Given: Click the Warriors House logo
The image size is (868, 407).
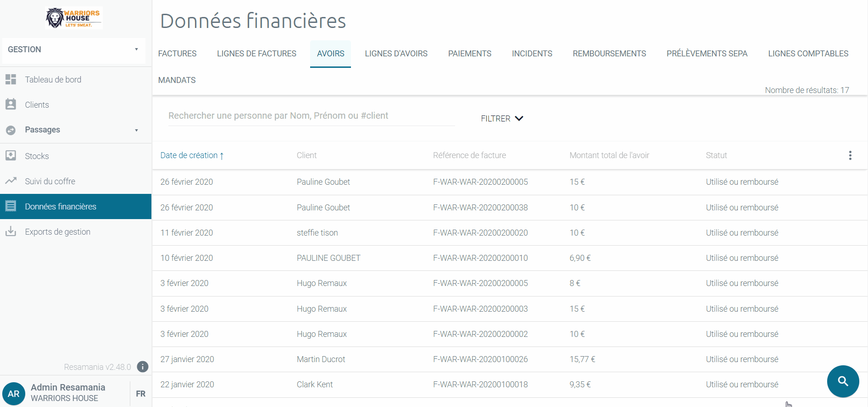Looking at the screenshot, I should (x=73, y=18).
